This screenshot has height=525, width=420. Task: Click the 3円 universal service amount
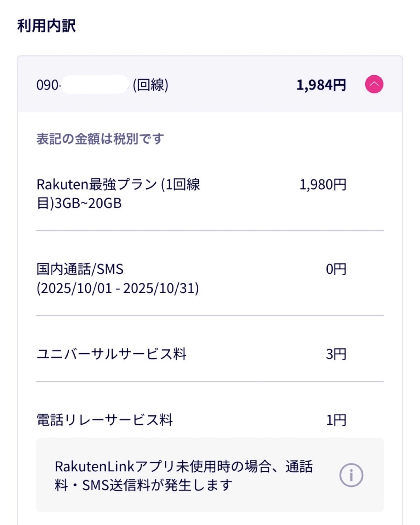336,354
